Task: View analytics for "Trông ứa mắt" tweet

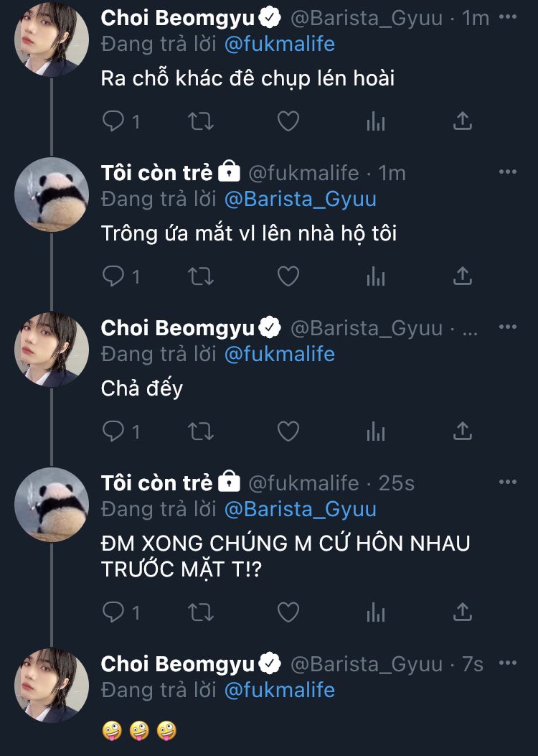Action: coord(376,276)
